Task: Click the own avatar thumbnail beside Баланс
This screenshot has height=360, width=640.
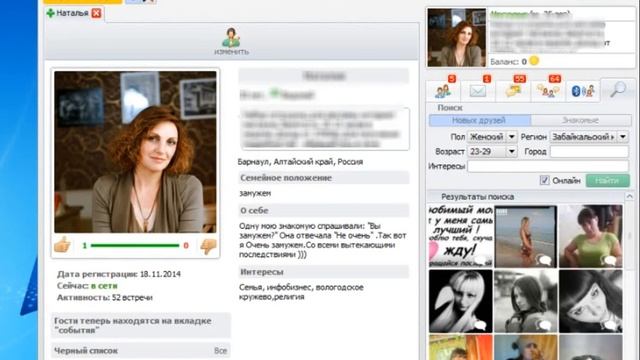Action: (x=456, y=38)
